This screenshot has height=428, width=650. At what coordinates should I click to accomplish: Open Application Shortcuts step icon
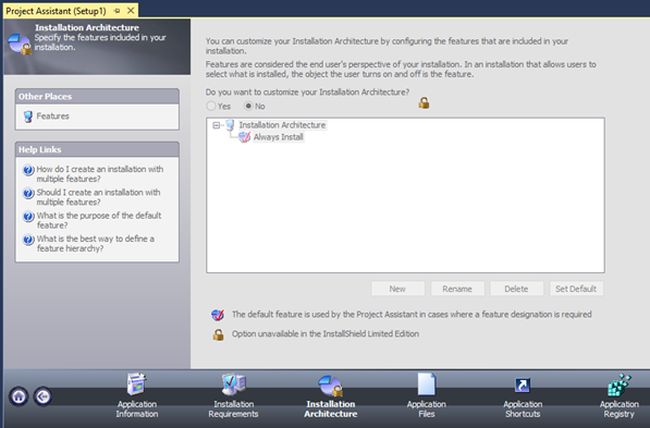(522, 385)
